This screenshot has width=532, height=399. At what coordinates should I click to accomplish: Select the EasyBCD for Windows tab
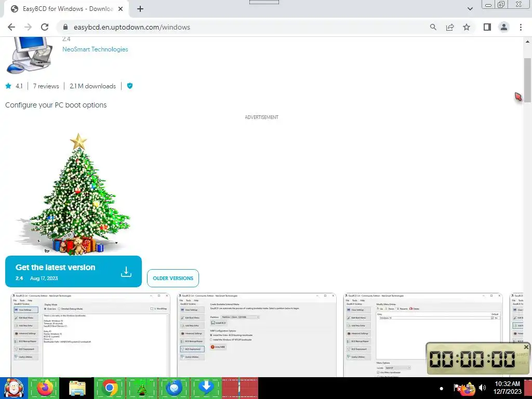pyautogui.click(x=66, y=9)
